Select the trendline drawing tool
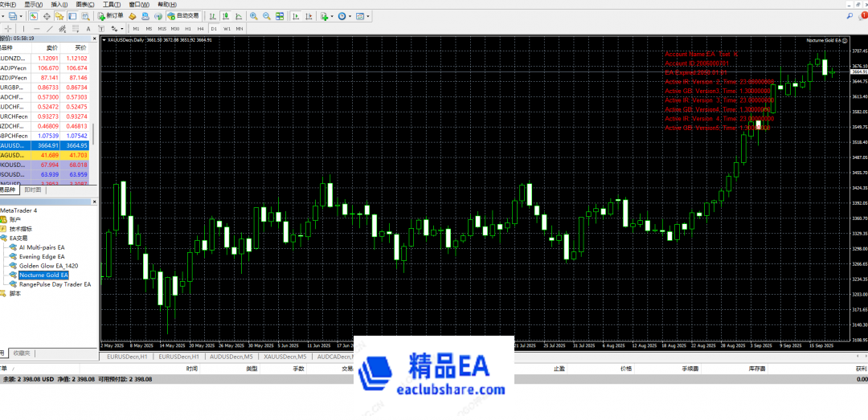 point(50,28)
